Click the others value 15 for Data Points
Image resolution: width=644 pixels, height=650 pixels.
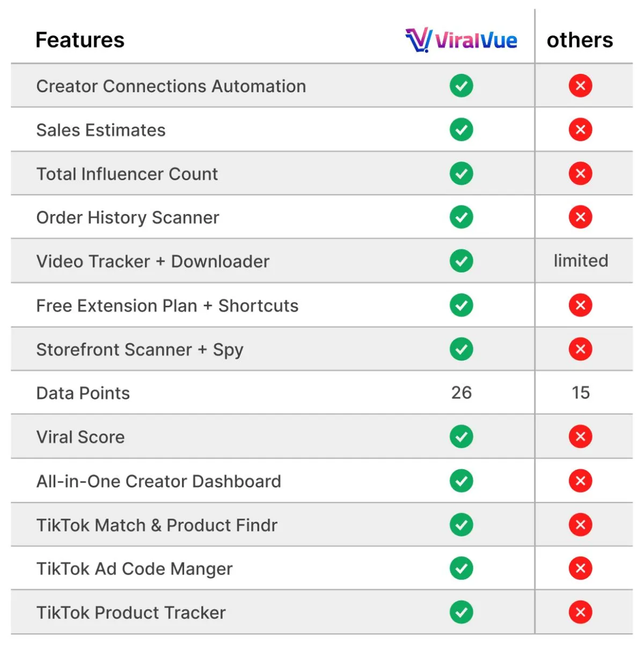coord(581,393)
